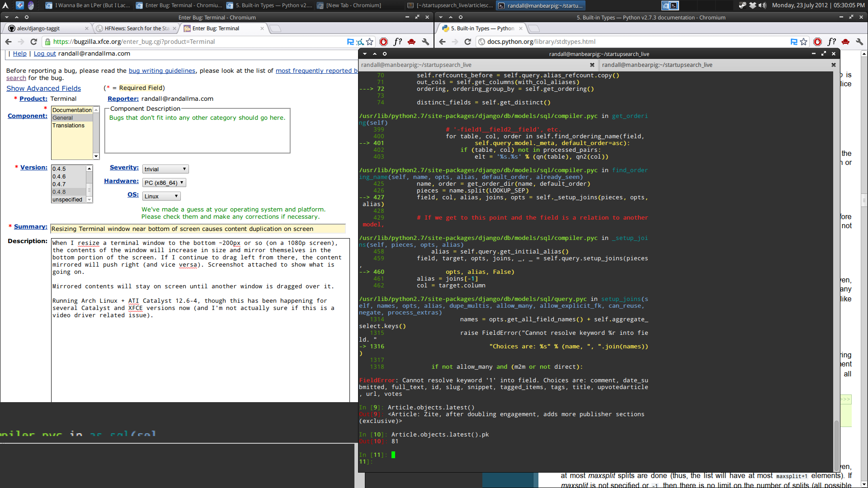Go back in the Python docs window
868x488 pixels.
pyautogui.click(x=442, y=42)
